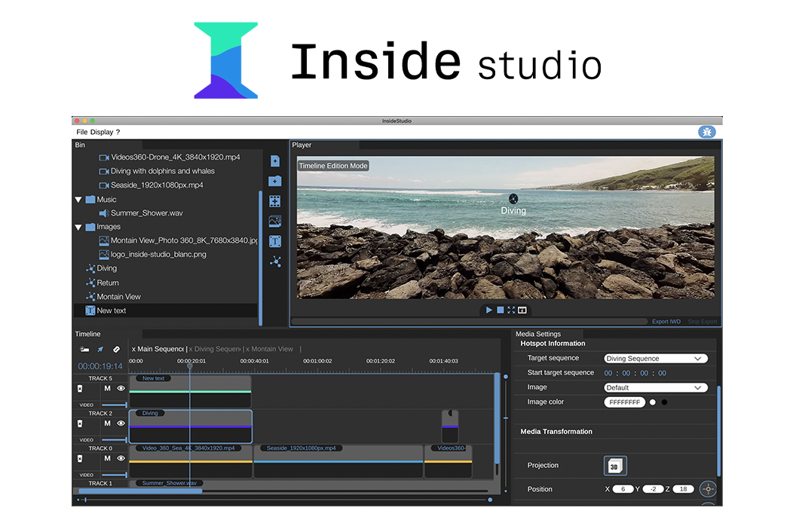
Task: Select the Montain View hotspot in Bin
Action: pyautogui.click(x=113, y=296)
